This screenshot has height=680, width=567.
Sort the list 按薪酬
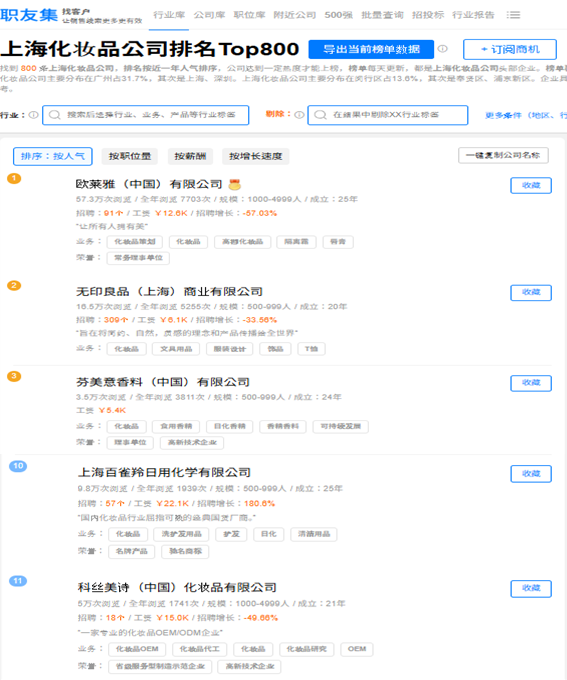(x=190, y=156)
